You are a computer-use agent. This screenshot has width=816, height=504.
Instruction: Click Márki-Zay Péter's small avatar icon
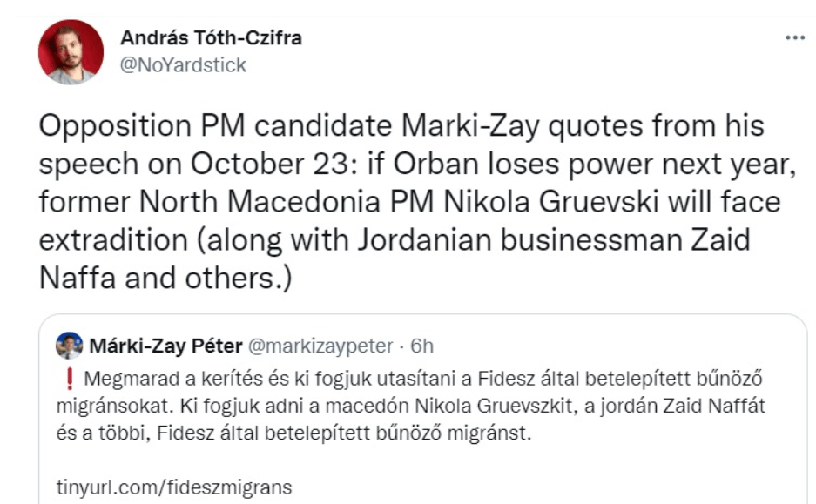pyautogui.click(x=68, y=346)
